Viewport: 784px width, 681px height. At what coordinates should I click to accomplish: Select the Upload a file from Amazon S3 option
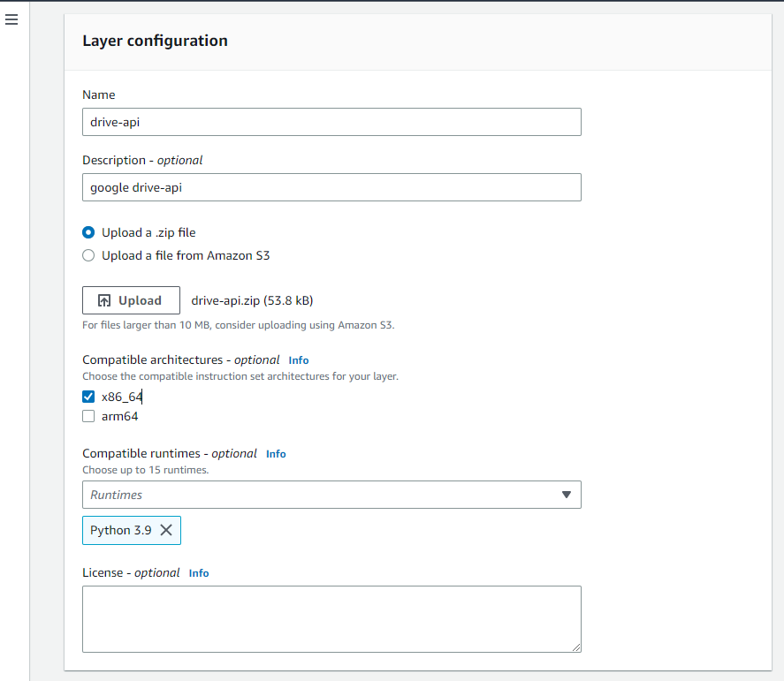click(x=88, y=254)
